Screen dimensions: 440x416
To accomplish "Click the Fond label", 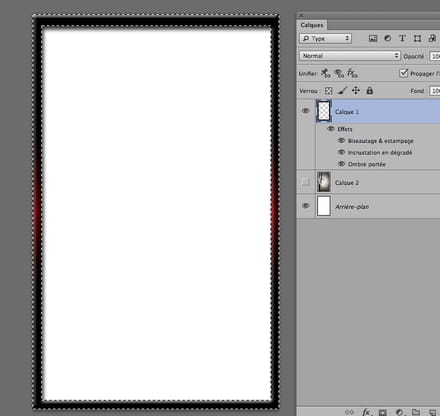I will [417, 91].
